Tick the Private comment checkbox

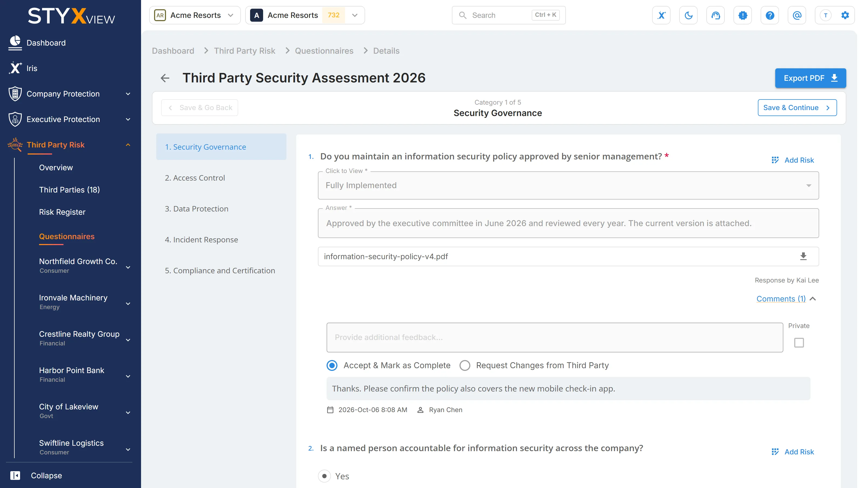799,342
